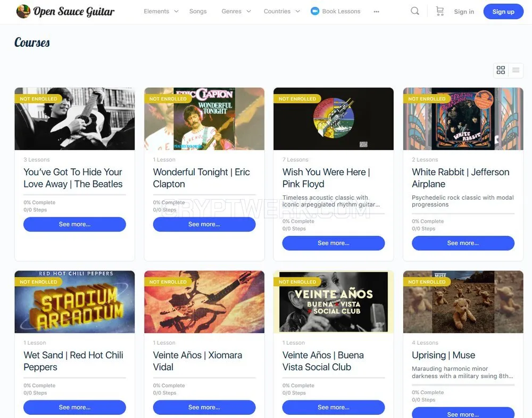The image size is (532, 418).
Task: Open the Stadium Arcadium album thumbnail
Action: [74, 302]
